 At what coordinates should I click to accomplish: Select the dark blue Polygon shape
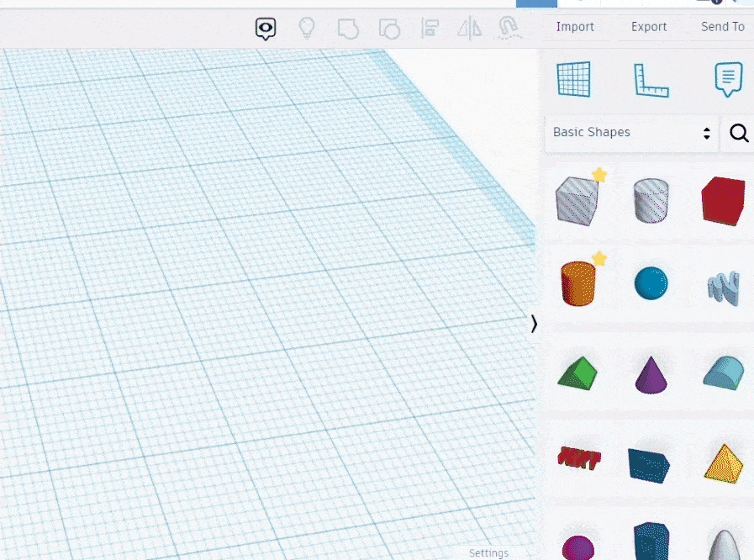point(651,542)
